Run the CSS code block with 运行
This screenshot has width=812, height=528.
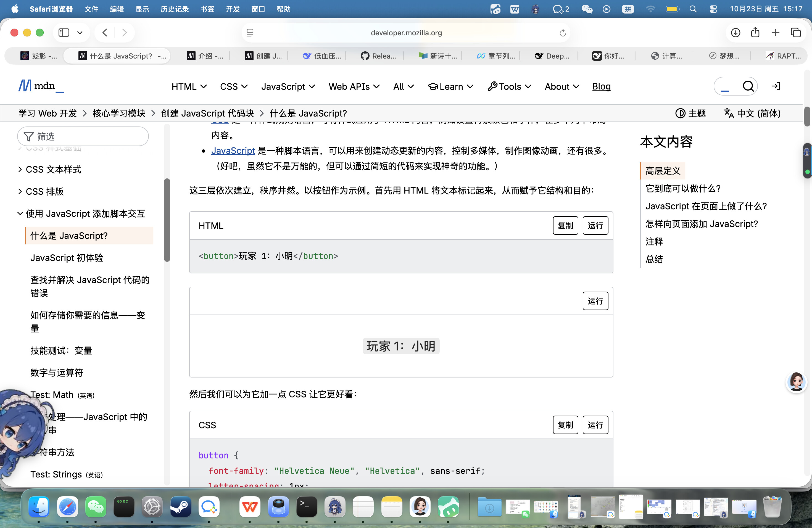(x=595, y=425)
